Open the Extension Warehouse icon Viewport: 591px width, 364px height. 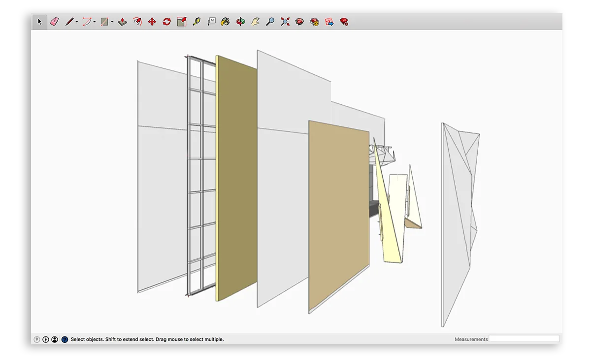click(314, 22)
